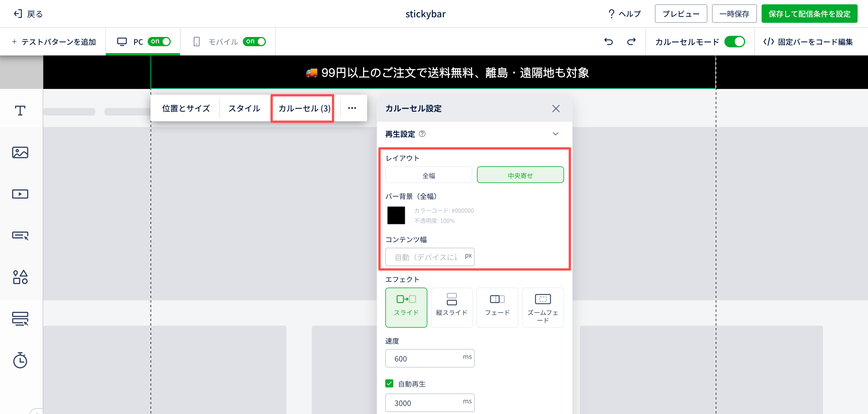The height and width of the screenshot is (414, 868).
Task: Click the undo arrow icon
Action: [x=608, y=42]
